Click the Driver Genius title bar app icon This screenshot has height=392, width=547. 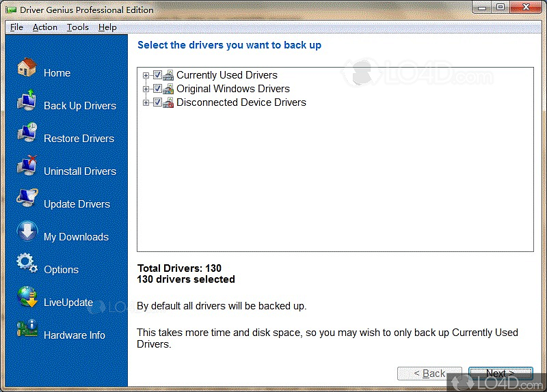coord(11,10)
